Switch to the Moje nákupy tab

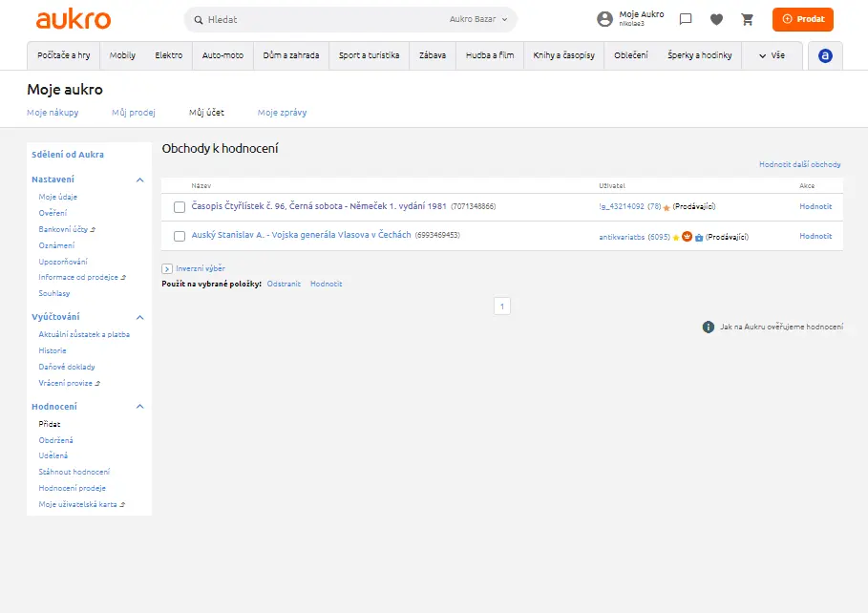[x=53, y=113]
